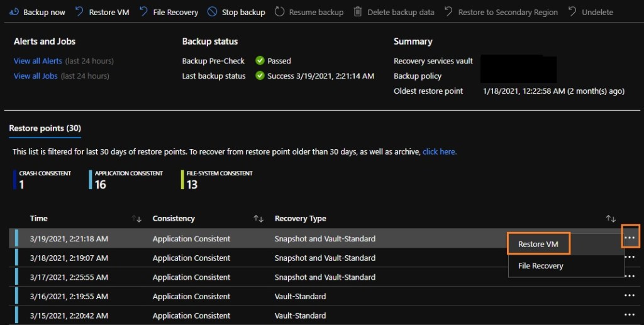
Task: Click Restore to Secondary Region label
Action: [508, 13]
